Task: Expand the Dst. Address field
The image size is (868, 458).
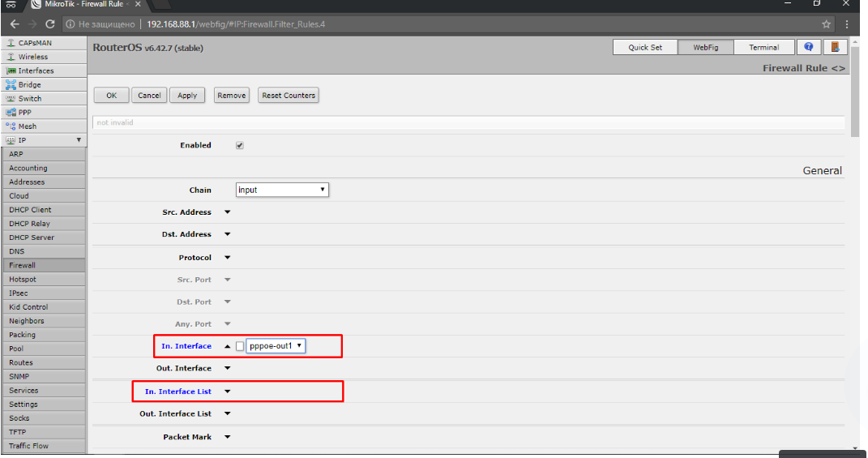Action: click(228, 234)
